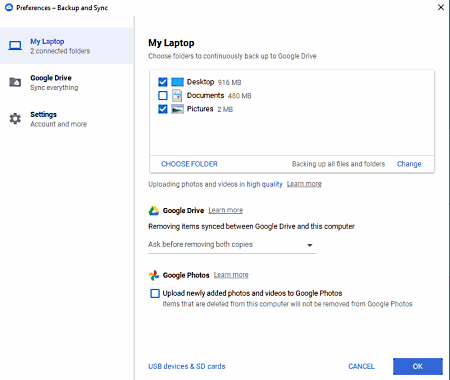Check the Documents folder checkbox
Image resolution: width=450 pixels, height=380 pixels.
[x=163, y=96]
